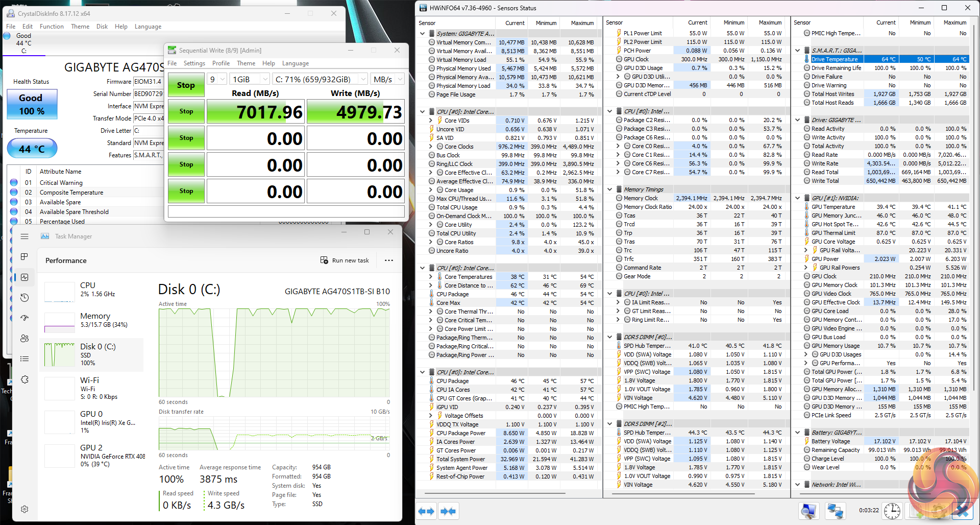Click HWiNFO expand columns arrows icon
This screenshot has width=980, height=525.
pos(426,511)
